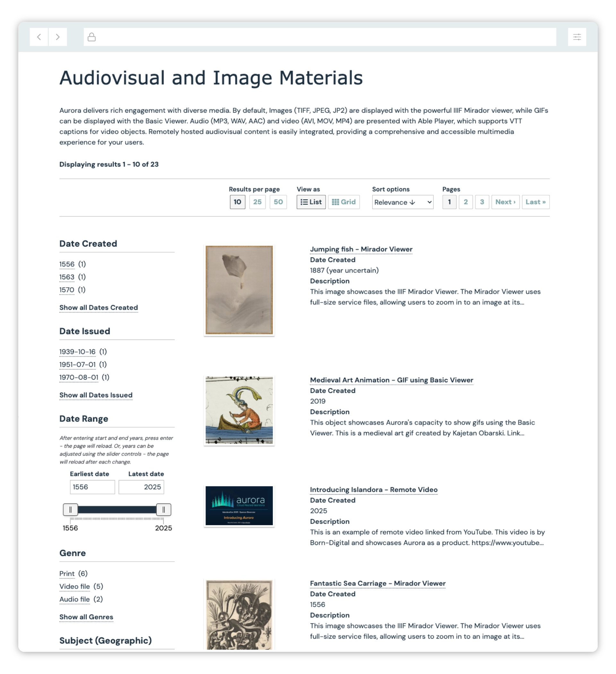Expand Show all Dates Created
Viewport: 616px width, 674px height.
coord(98,308)
